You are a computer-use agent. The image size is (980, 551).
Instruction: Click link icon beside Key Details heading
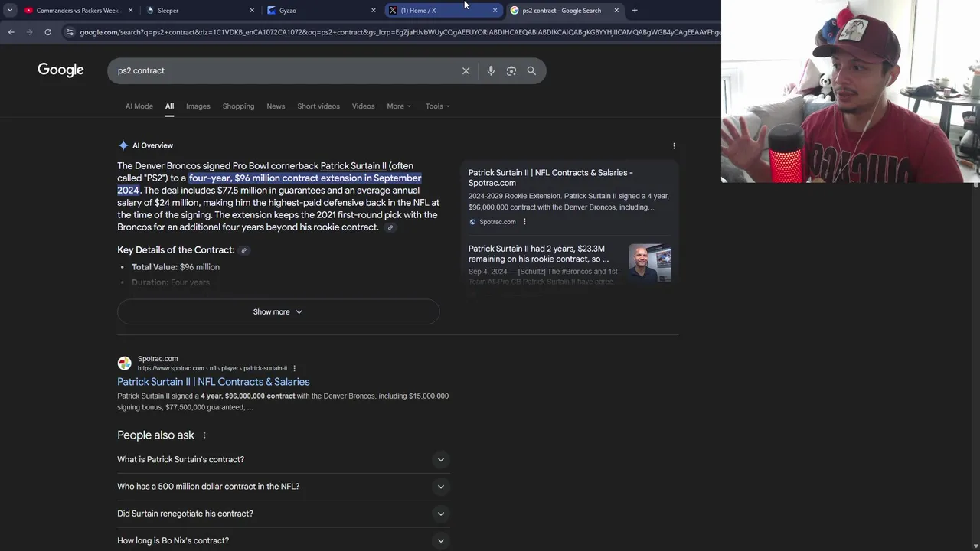click(243, 250)
